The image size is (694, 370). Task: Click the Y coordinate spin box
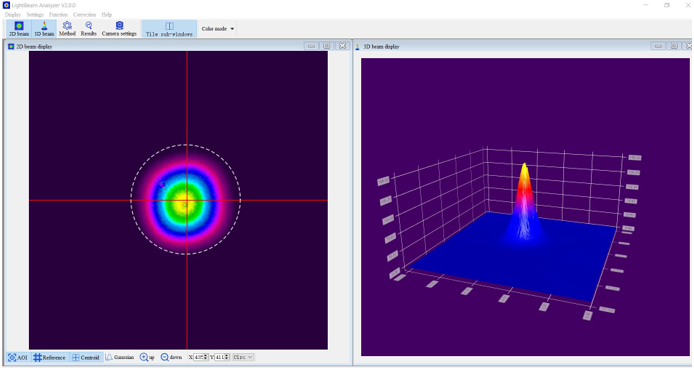222,357
